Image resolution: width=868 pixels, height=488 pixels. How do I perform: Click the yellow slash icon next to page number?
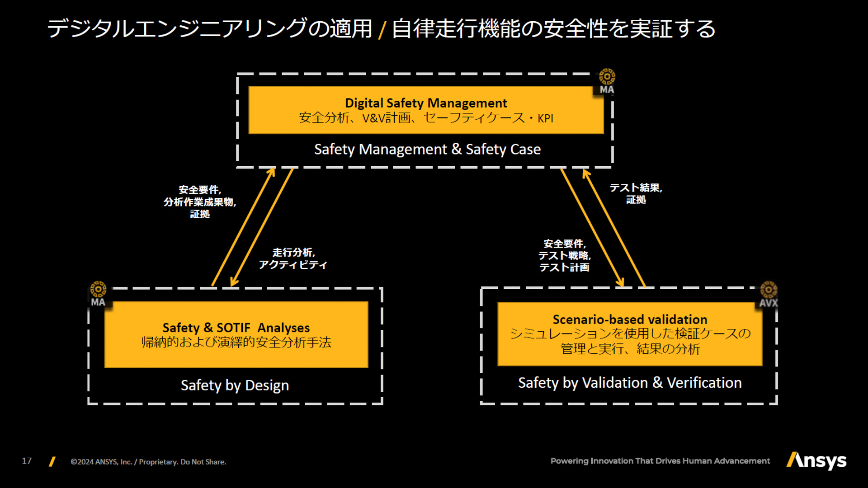pos(51,462)
